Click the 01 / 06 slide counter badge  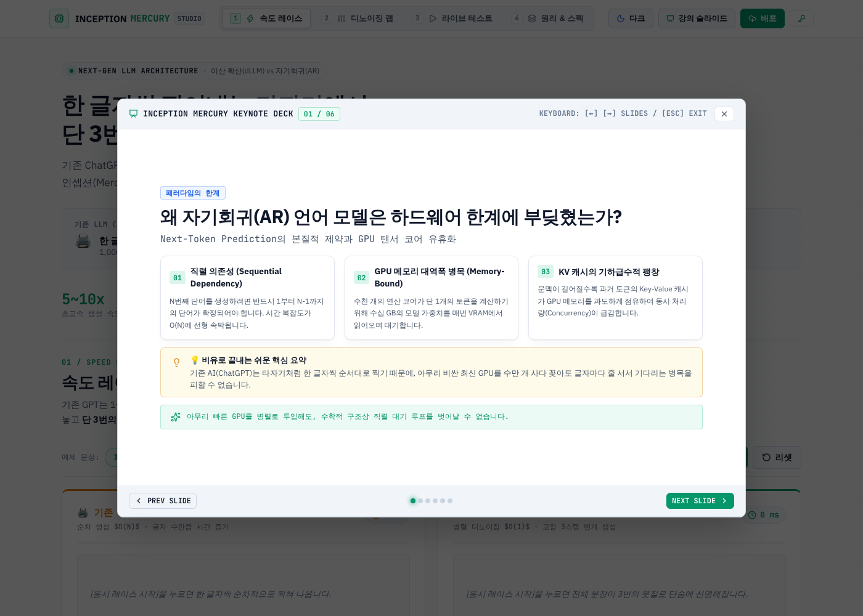coord(319,114)
